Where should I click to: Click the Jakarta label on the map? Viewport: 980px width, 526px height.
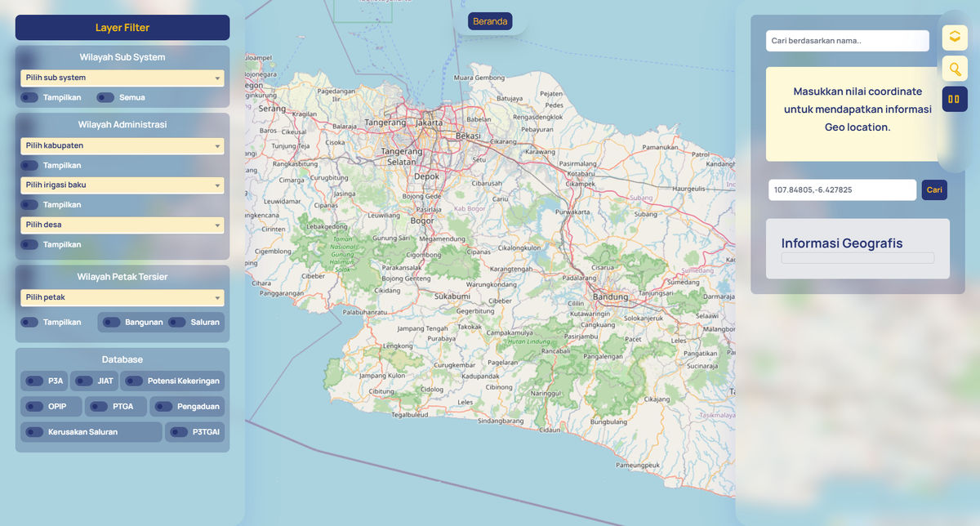(x=430, y=123)
